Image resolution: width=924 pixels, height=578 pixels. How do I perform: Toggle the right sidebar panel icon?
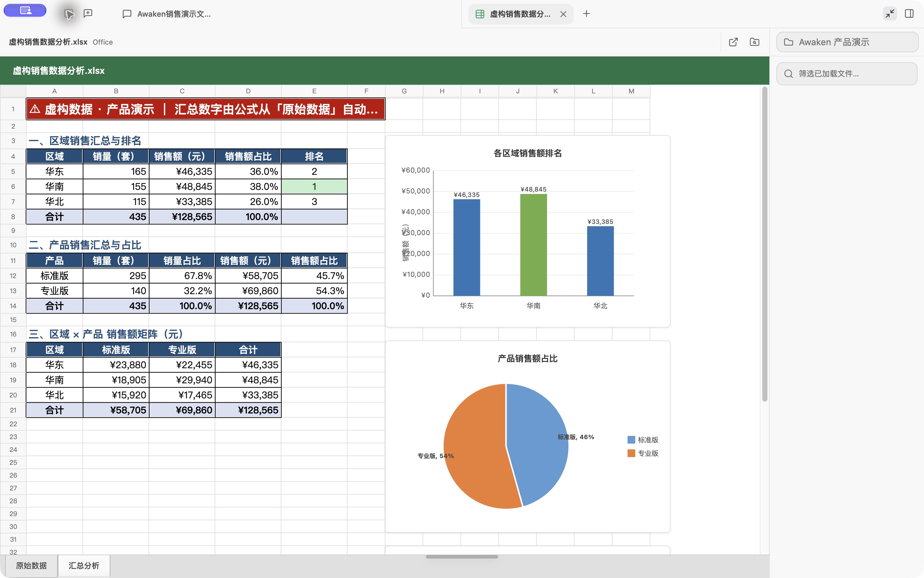(x=910, y=14)
